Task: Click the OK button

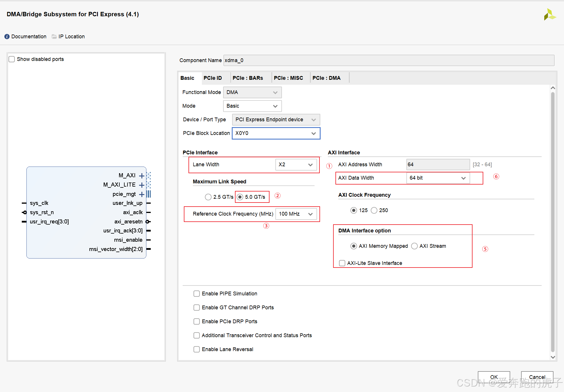Action: [494, 377]
